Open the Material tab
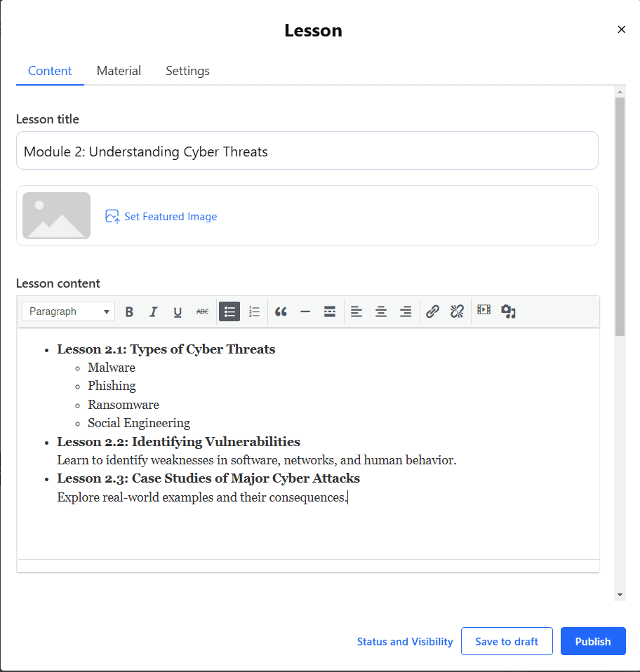This screenshot has height=672, width=640. (x=119, y=71)
